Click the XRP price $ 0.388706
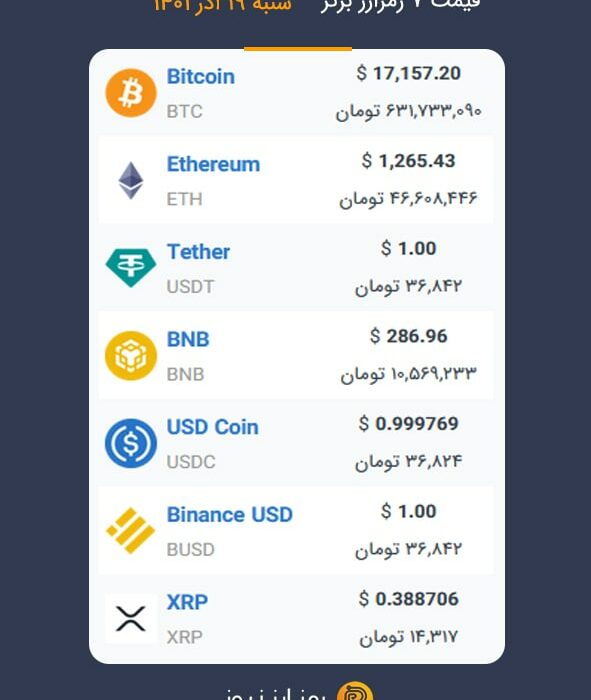Screen dimensions: 591x700 coord(408,599)
